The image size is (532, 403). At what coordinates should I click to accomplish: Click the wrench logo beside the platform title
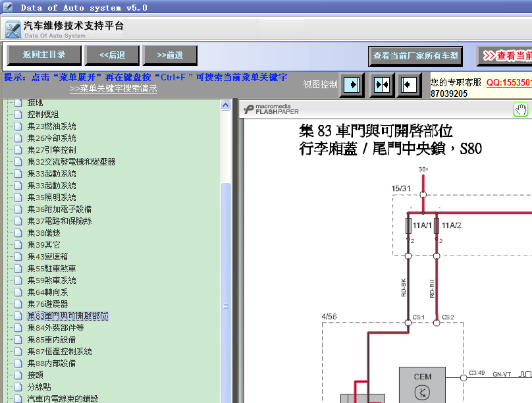[13, 30]
